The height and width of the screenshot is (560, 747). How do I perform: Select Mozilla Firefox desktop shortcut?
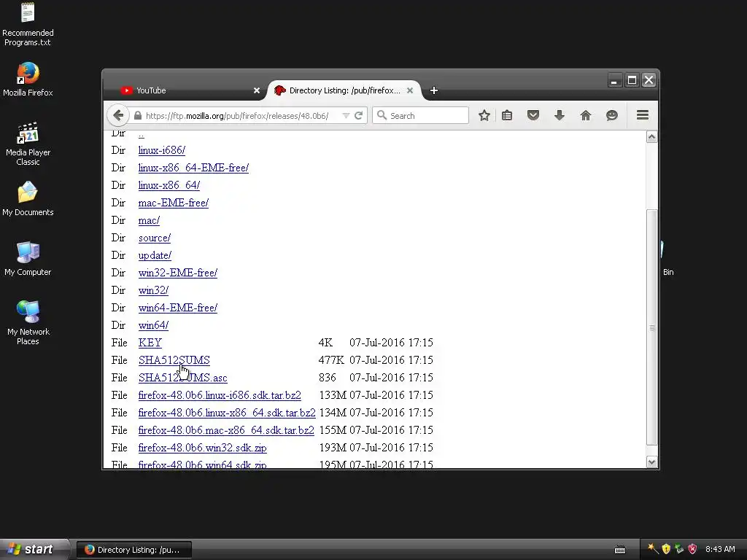pyautogui.click(x=28, y=79)
